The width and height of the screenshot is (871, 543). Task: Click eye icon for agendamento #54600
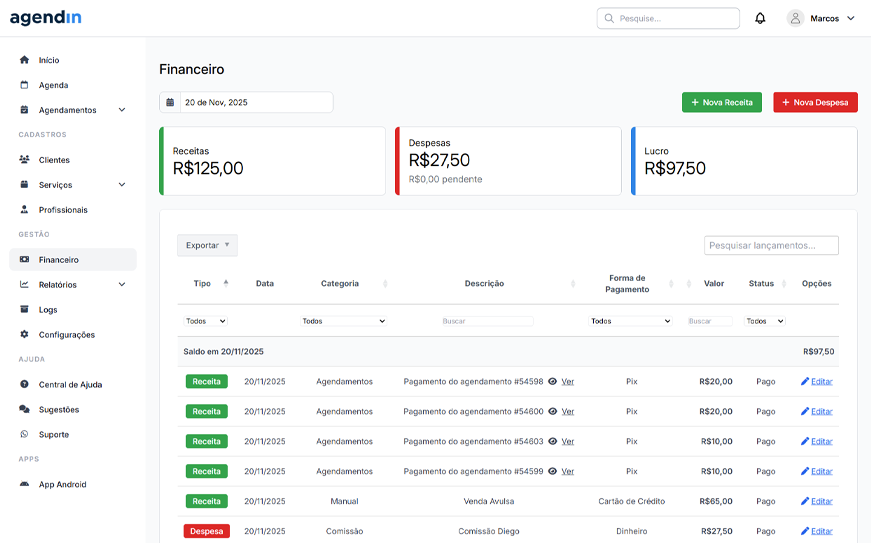point(552,411)
